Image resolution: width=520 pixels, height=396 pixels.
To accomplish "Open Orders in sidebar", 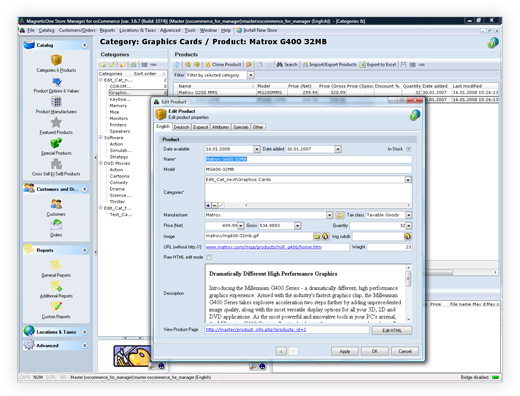I will coord(56,228).
